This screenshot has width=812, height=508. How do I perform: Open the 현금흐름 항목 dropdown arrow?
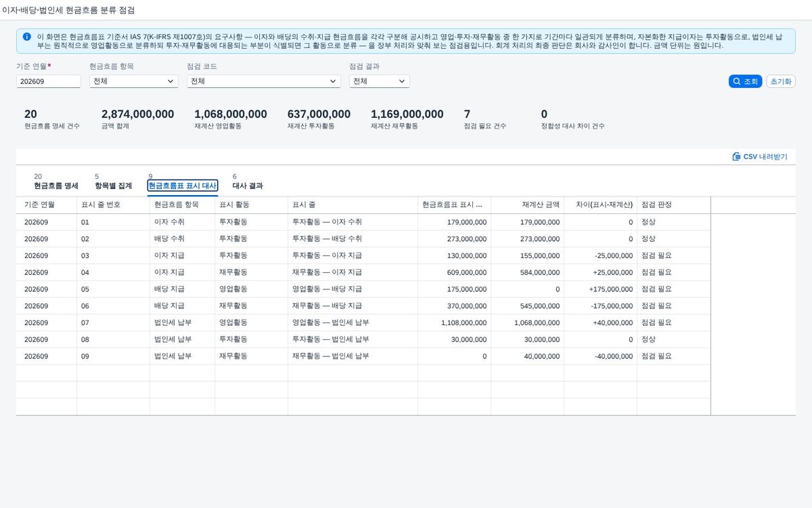(171, 81)
